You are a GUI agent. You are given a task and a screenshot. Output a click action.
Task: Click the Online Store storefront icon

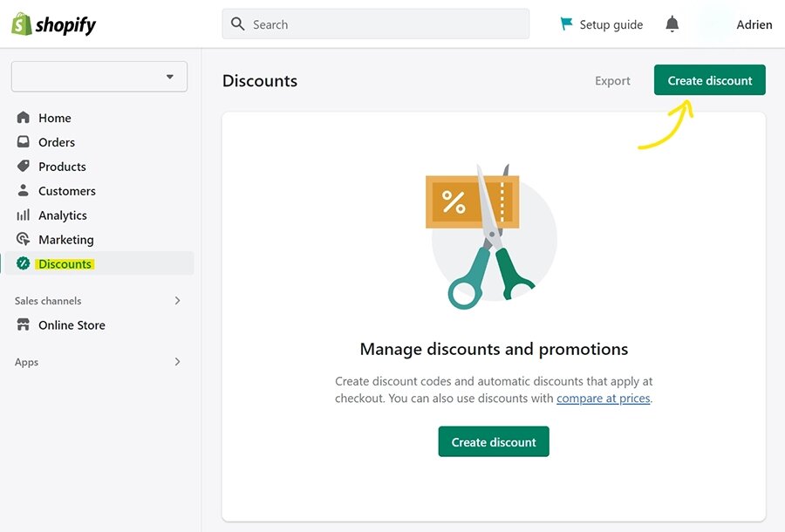(23, 324)
